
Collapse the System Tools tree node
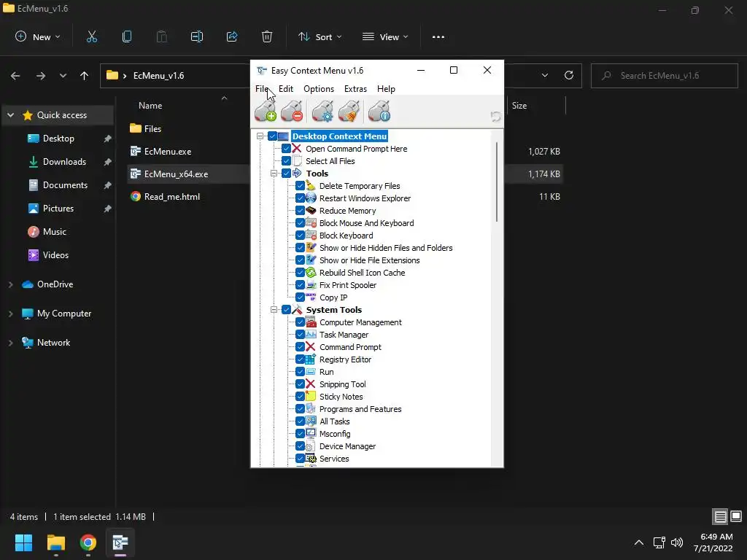tap(274, 309)
